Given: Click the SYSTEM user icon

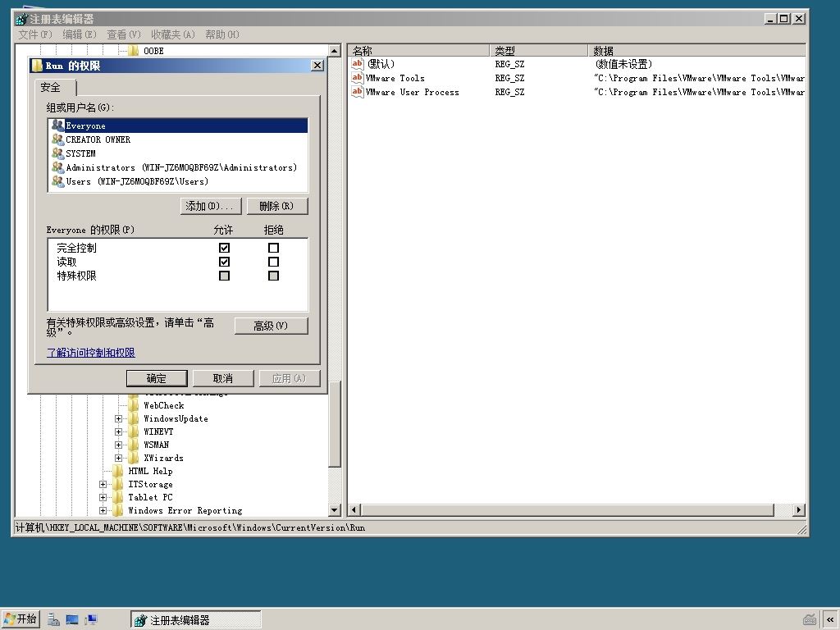Looking at the screenshot, I should click(58, 153).
